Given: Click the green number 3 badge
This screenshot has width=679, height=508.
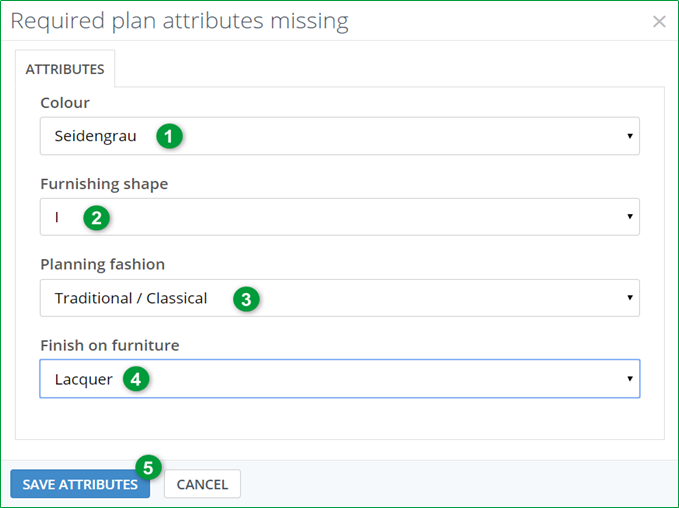Looking at the screenshot, I should coord(246,298).
